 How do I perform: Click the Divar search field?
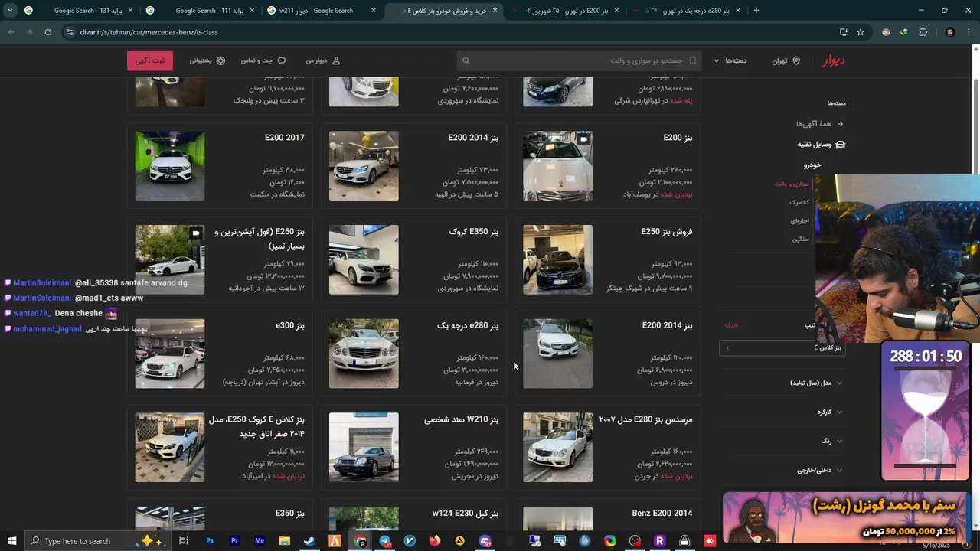click(x=579, y=60)
